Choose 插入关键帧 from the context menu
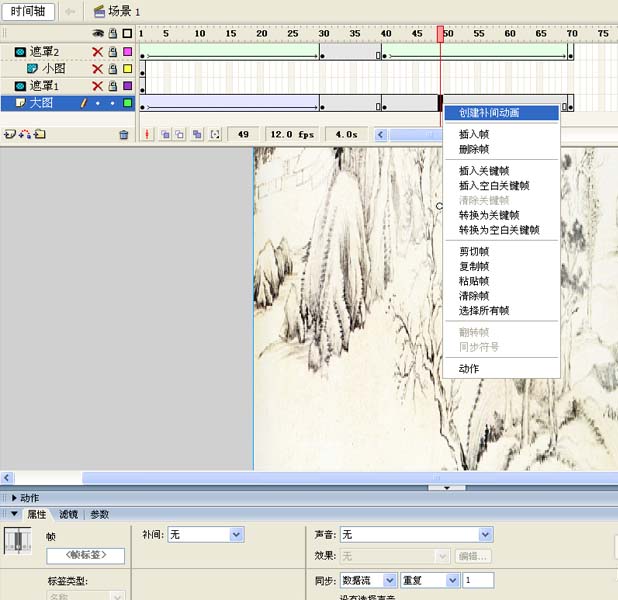 click(501, 171)
